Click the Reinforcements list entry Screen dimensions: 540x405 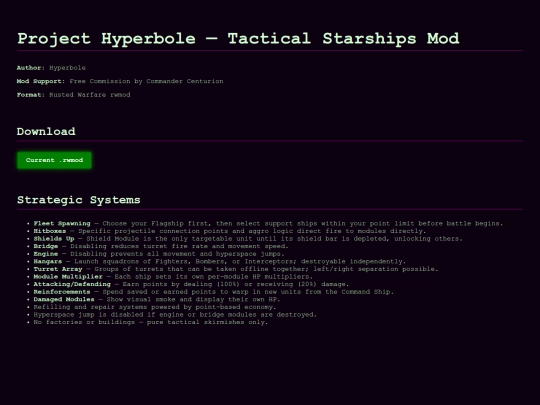(x=214, y=292)
